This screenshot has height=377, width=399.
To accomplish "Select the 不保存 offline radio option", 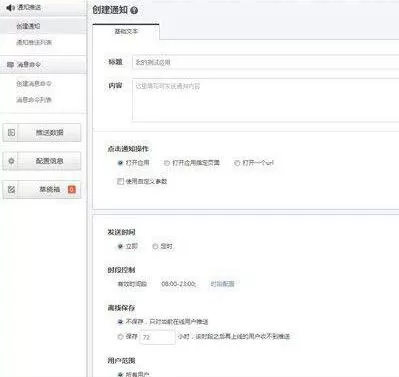I will click(120, 322).
